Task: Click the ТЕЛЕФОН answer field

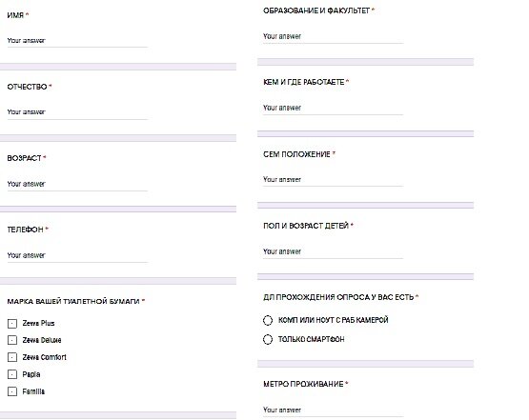Action: click(77, 255)
